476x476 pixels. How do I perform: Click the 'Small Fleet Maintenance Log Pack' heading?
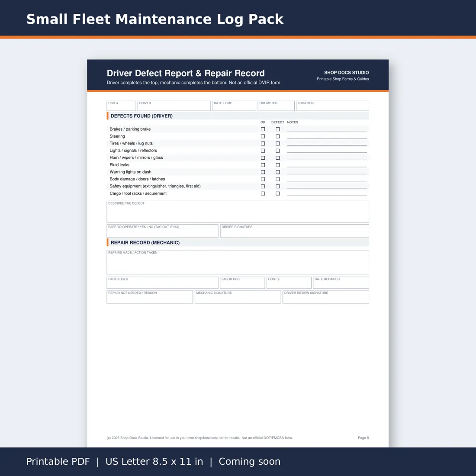point(155,19)
